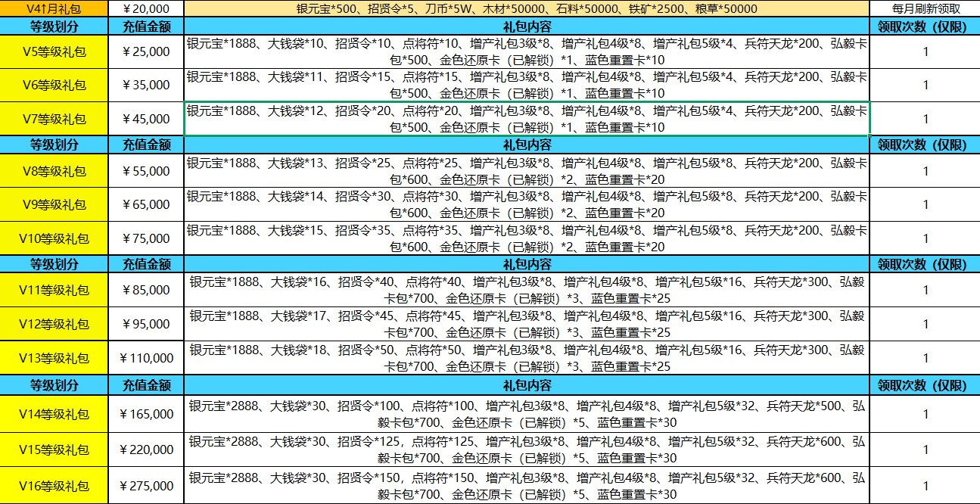Select the ¥35,000 amount cell

tap(146, 86)
